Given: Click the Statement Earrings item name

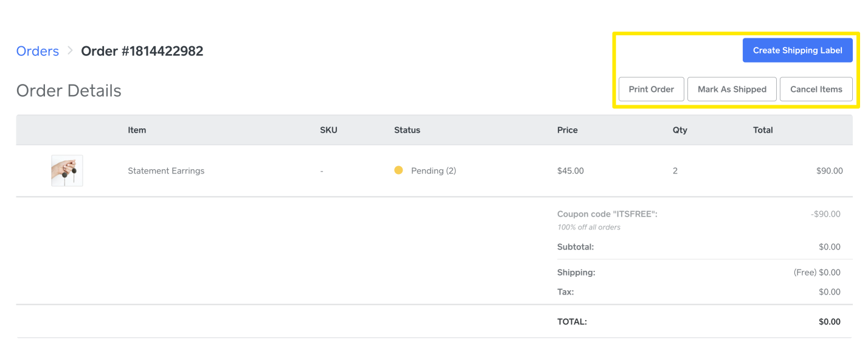Looking at the screenshot, I should 166,171.
